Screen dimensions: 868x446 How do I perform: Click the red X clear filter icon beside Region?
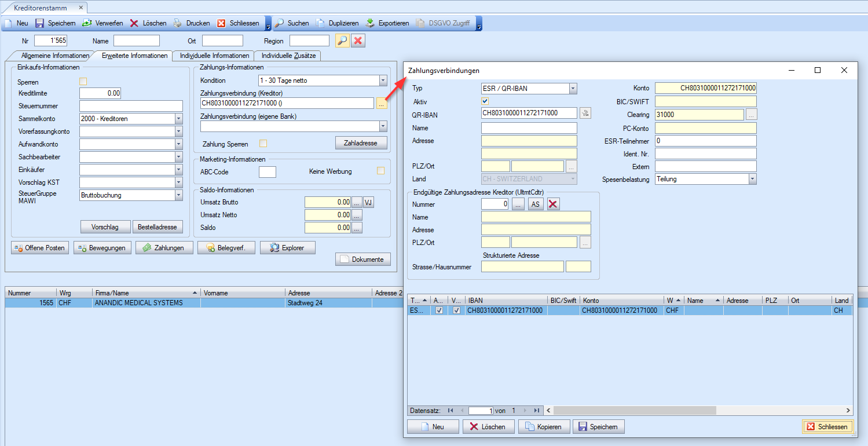(x=358, y=41)
